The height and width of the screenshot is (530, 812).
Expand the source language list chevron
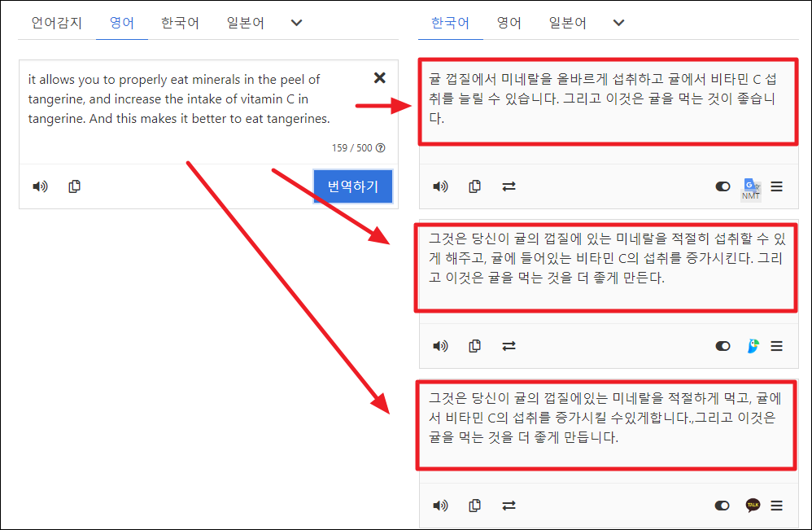[296, 23]
